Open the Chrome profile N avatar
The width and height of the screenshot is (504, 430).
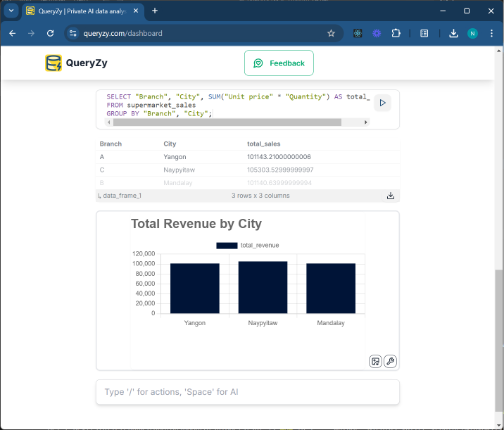click(x=472, y=33)
